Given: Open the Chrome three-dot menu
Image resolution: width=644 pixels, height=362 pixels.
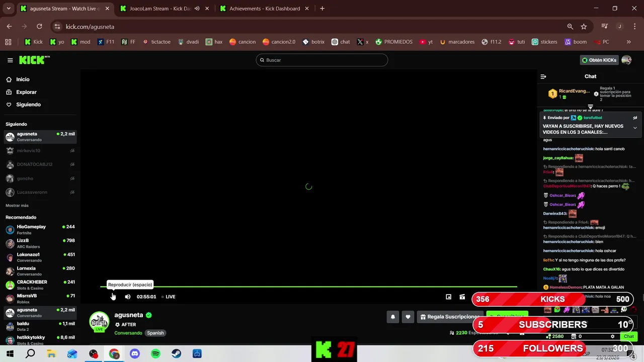Looking at the screenshot, I should [x=634, y=27].
